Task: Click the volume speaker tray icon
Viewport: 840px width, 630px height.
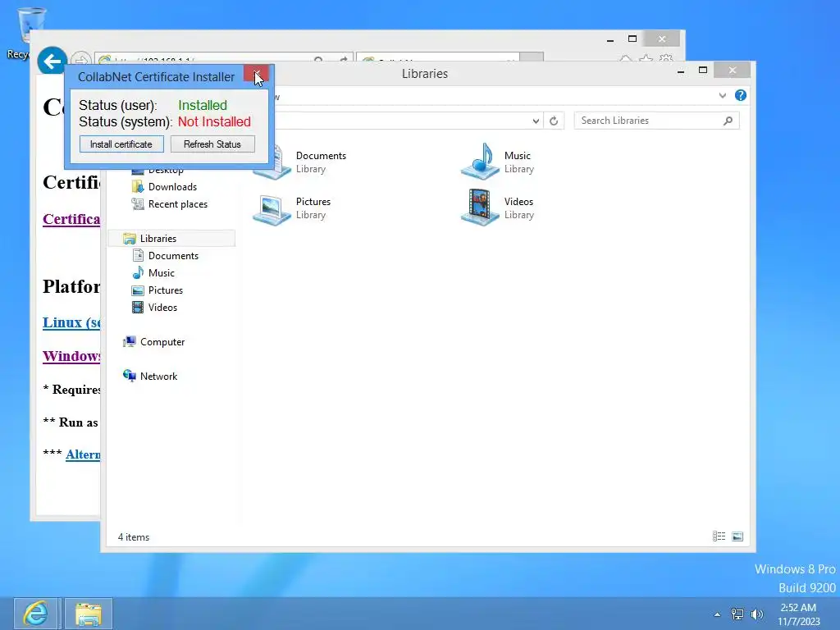Action: tap(757, 614)
